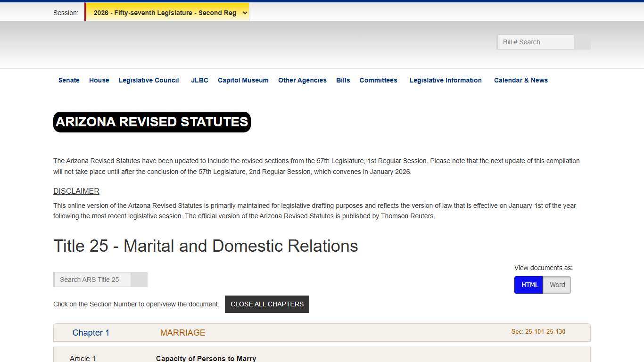Viewport: 644px width, 362px height.
Task: Open the JLBC page
Action: 199,80
